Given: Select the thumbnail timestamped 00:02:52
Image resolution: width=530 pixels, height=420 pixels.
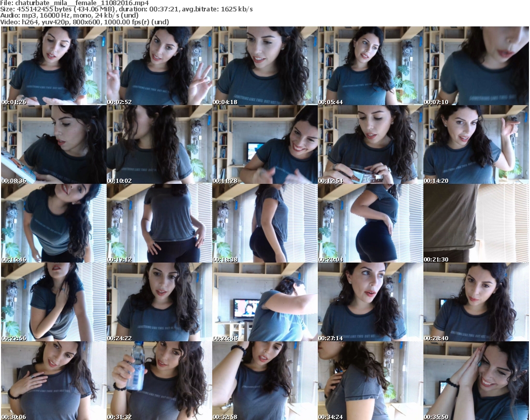Looking at the screenshot, I should pyautogui.click(x=159, y=66).
